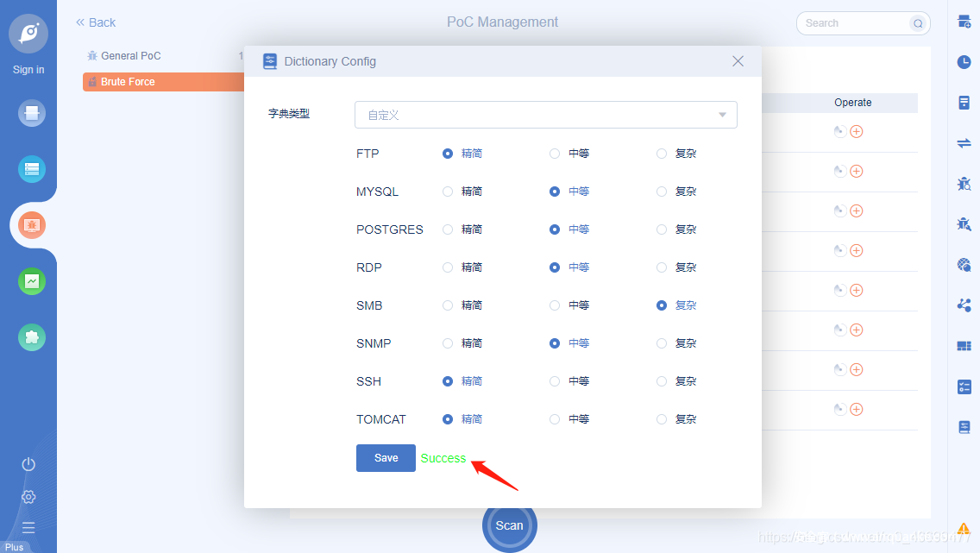Click Save in Dictionary Config

[x=386, y=458]
